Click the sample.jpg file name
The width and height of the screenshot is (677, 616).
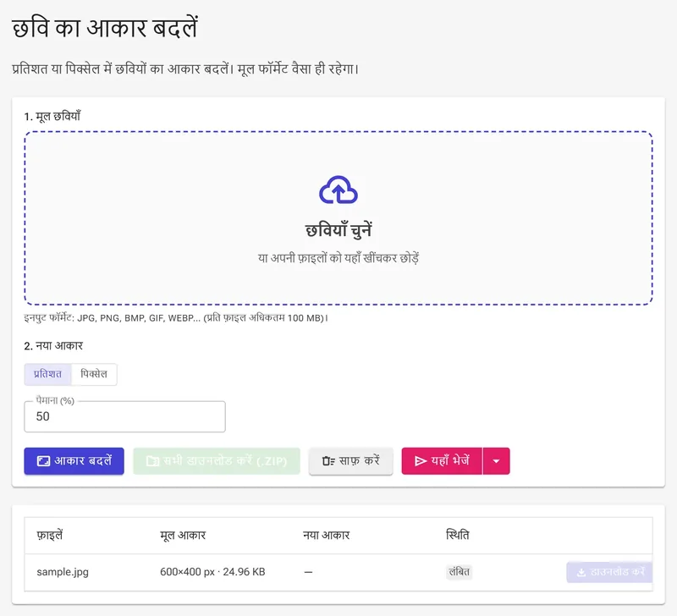63,572
